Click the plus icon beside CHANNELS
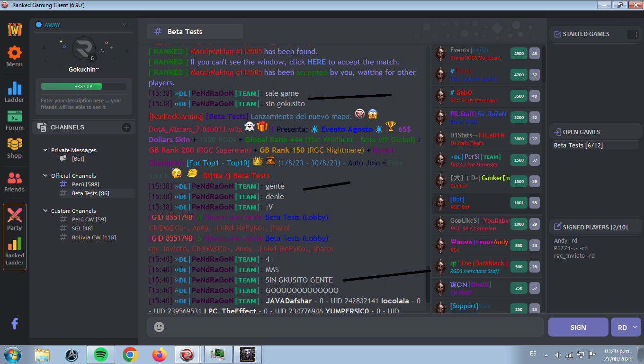Image resolution: width=644 pixels, height=364 pixels. (126, 127)
